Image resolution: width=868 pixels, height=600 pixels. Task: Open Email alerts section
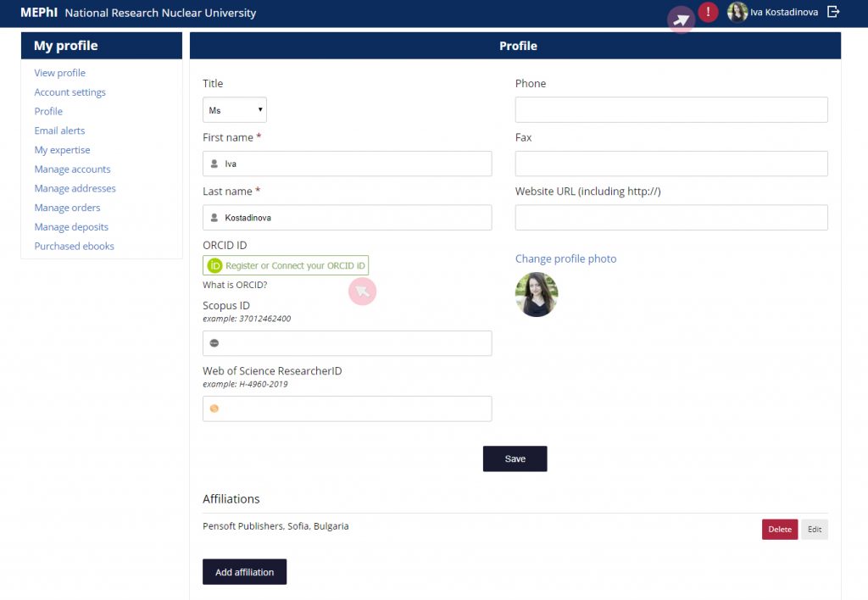point(59,131)
